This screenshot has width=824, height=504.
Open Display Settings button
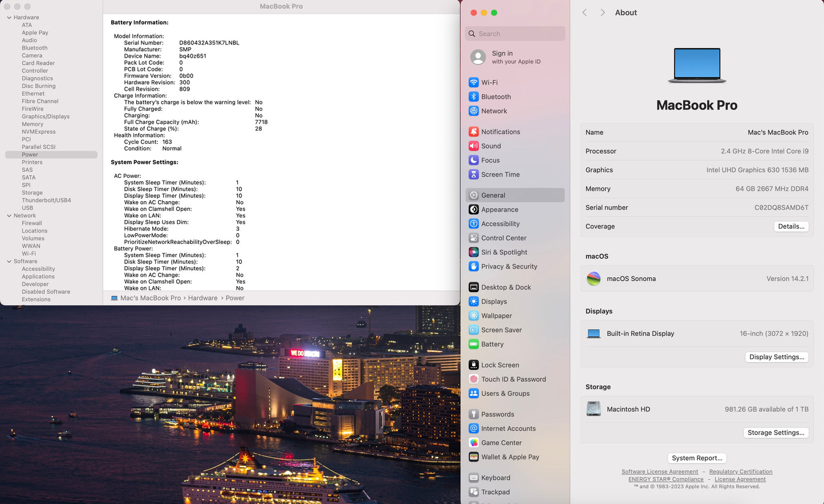pos(777,357)
